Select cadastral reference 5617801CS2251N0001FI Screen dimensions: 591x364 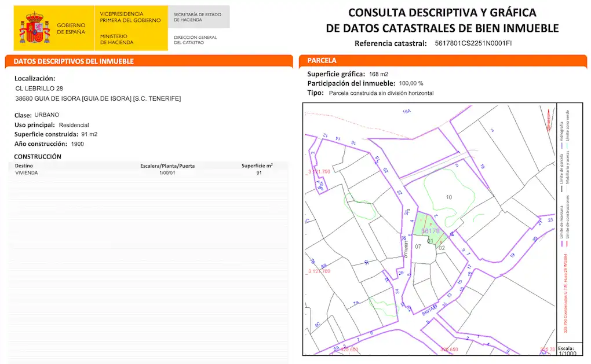tap(473, 43)
